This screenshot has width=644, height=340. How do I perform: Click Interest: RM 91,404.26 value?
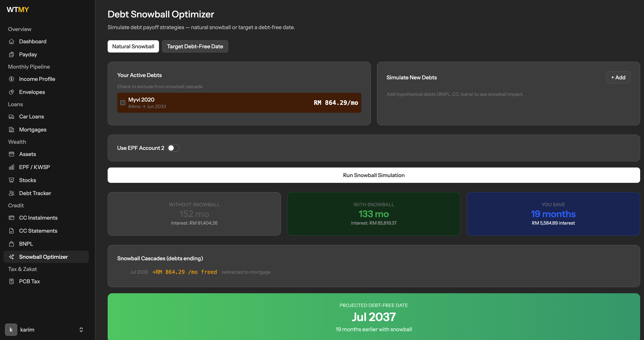tap(194, 223)
